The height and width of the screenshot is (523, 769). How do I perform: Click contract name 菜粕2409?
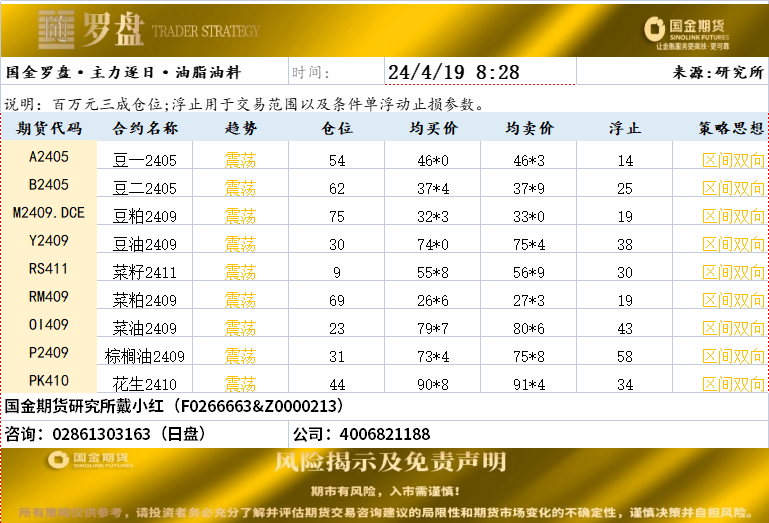pos(145,300)
